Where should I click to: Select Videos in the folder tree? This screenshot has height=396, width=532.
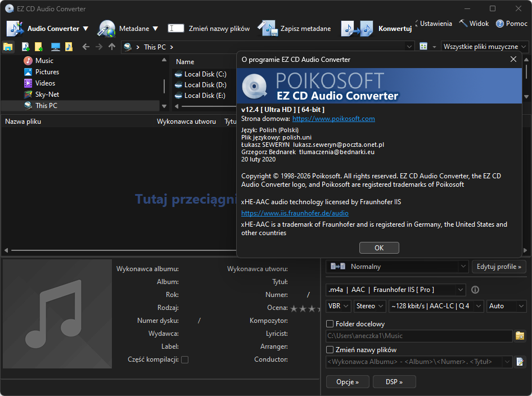pyautogui.click(x=45, y=83)
